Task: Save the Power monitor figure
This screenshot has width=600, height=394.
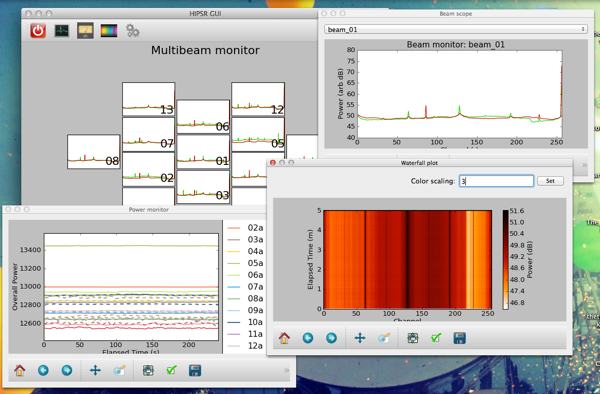Action: [195, 370]
